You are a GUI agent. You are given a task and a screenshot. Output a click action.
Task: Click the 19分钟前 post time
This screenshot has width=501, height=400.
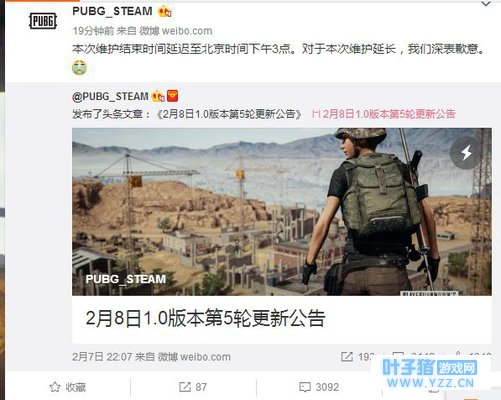click(93, 31)
